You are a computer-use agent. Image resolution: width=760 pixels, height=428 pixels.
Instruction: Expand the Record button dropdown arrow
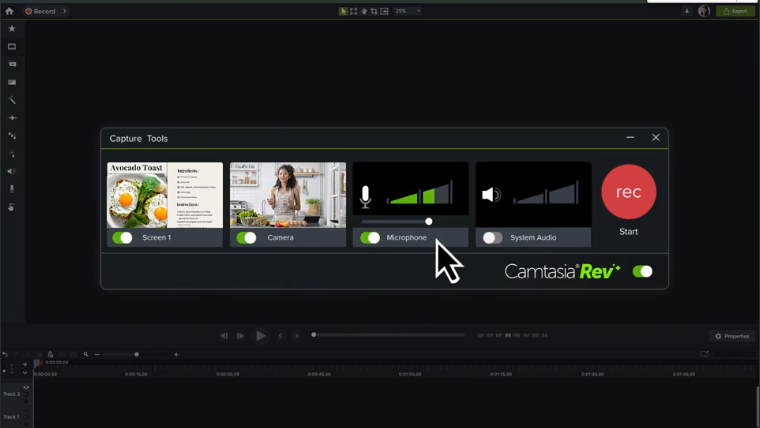coord(65,11)
